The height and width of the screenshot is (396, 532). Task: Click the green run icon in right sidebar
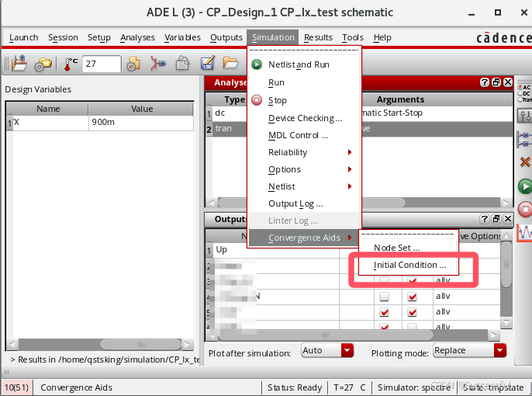525,186
